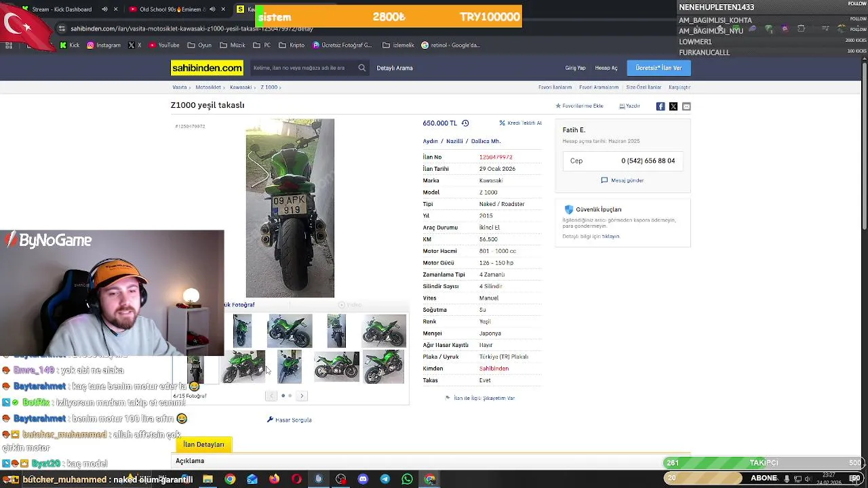868x488 pixels.
Task: Close the Stream - Kick Dashboard tab
Action: [x=116, y=9]
